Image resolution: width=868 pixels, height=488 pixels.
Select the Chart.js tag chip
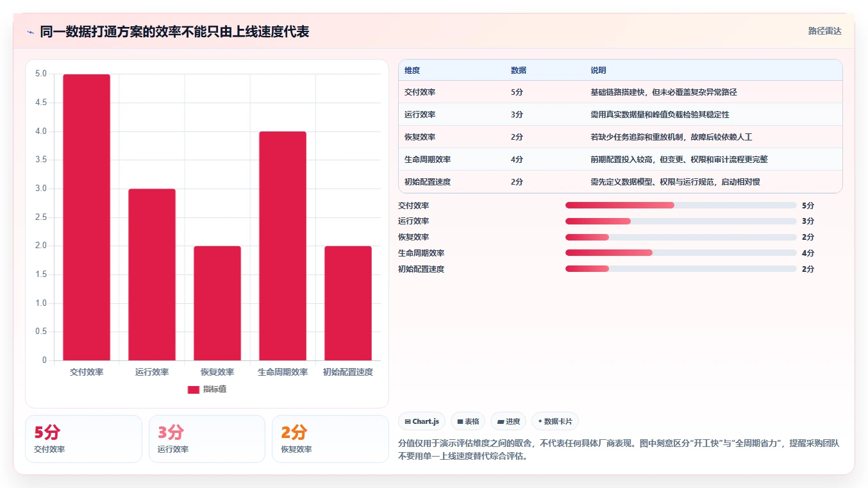tap(422, 421)
